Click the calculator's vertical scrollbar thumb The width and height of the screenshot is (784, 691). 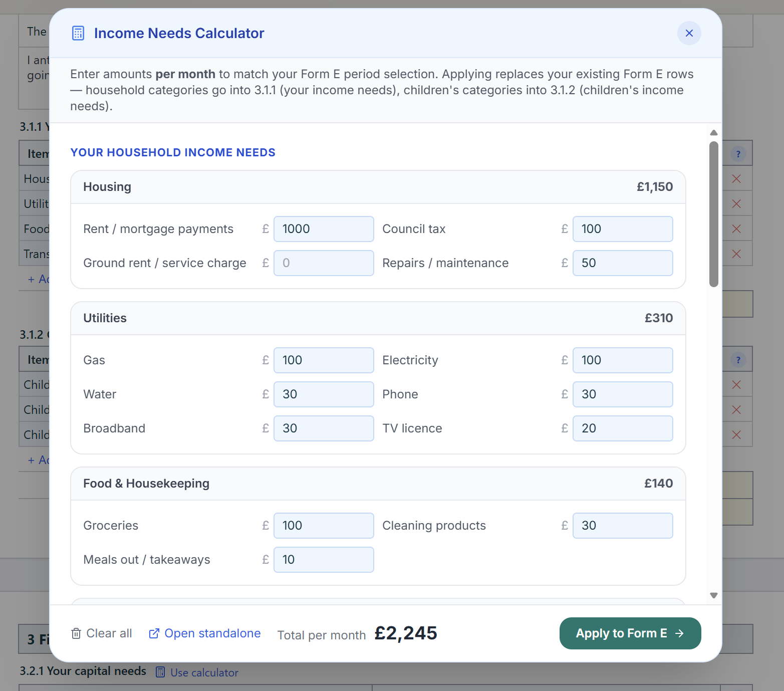click(714, 214)
